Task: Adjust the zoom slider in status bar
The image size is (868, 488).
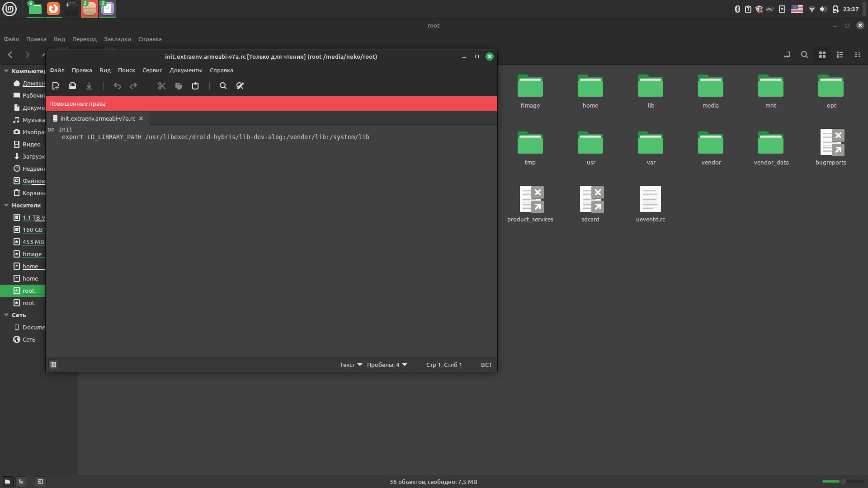Action: 843,482
